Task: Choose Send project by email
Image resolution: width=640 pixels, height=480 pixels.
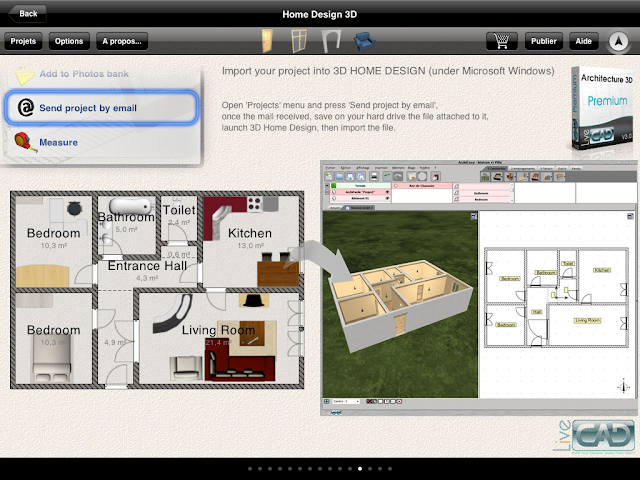Action: (102, 108)
